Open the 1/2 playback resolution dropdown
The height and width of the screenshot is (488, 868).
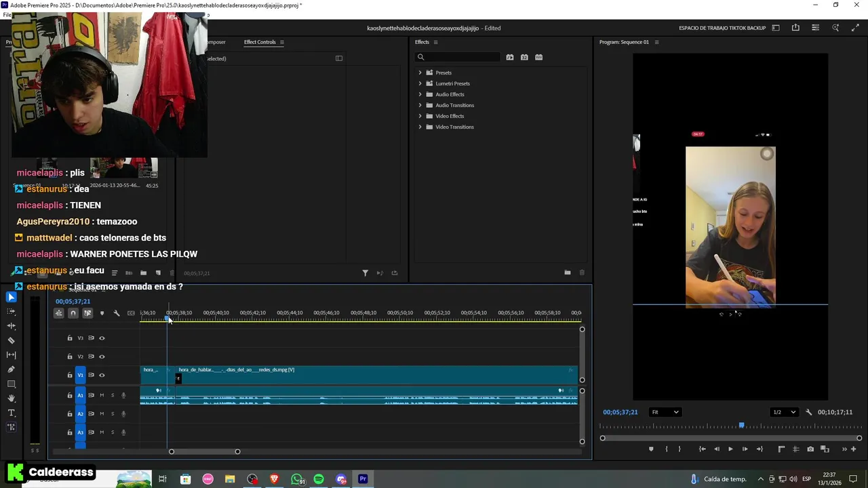[785, 412]
